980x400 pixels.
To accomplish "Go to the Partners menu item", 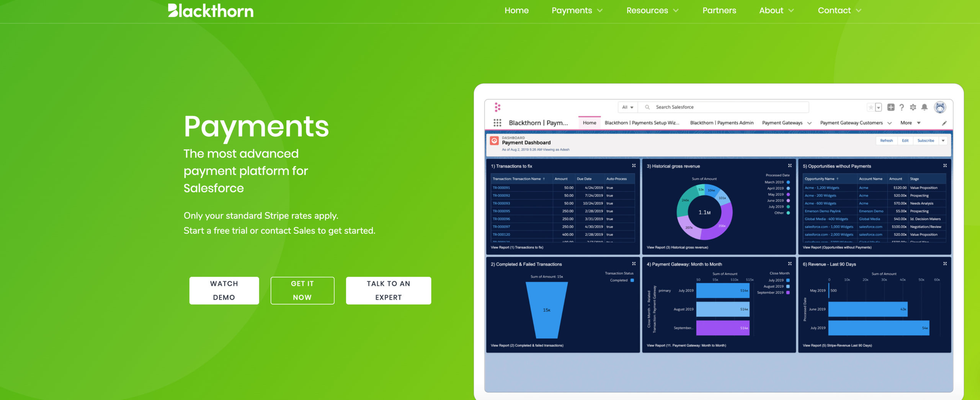I will pyautogui.click(x=719, y=11).
